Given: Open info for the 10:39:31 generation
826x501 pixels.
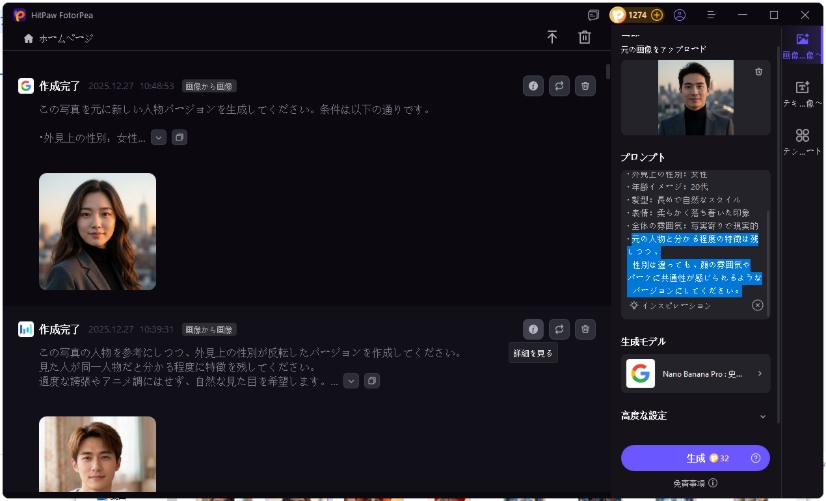Looking at the screenshot, I should tap(533, 329).
